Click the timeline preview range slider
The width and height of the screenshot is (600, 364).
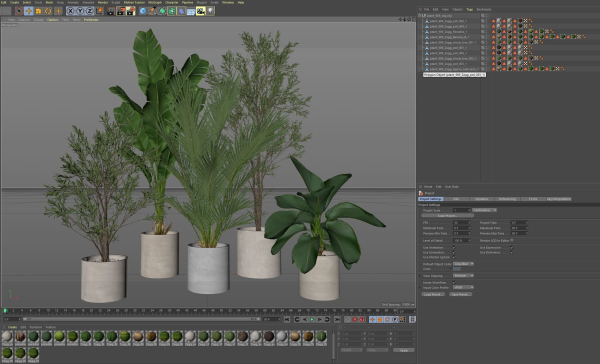(142, 319)
